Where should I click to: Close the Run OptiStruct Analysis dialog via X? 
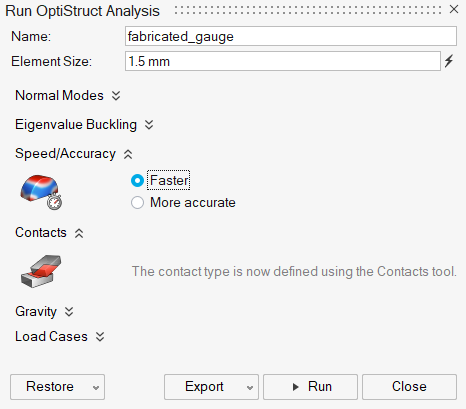454,9
